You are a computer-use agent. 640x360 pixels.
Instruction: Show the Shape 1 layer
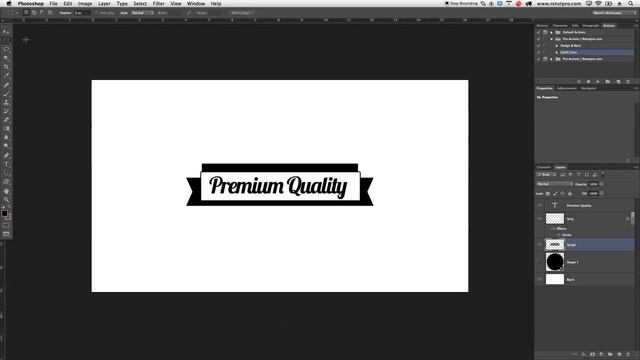point(539,262)
